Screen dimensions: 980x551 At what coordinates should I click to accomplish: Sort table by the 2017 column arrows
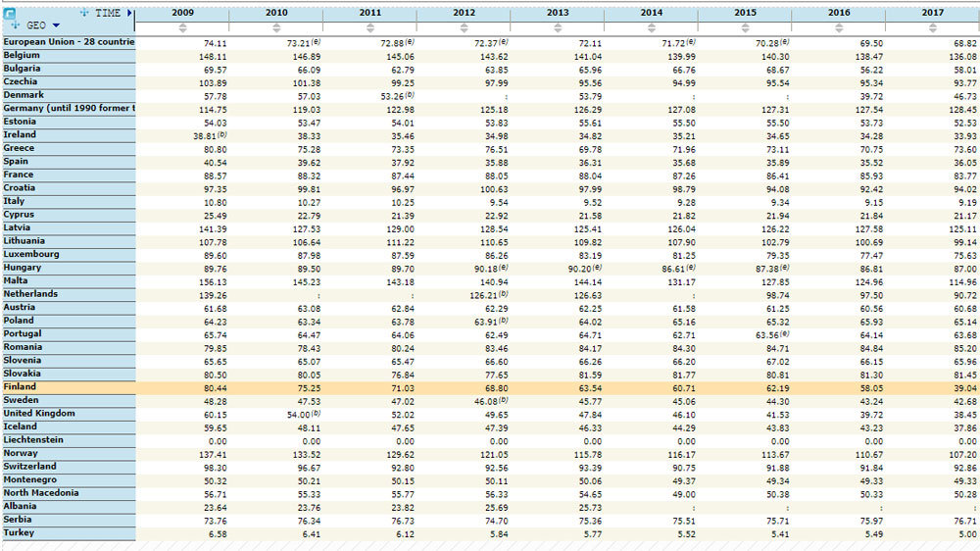point(932,27)
